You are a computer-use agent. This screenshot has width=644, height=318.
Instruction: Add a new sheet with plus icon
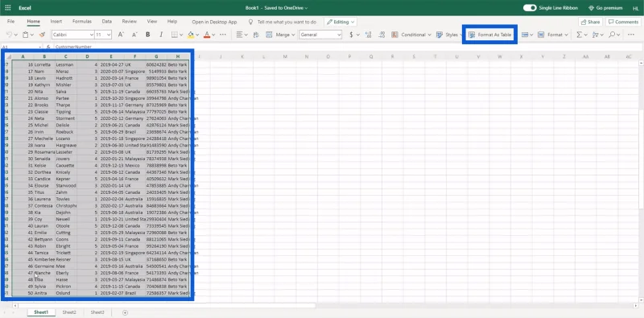coord(125,312)
